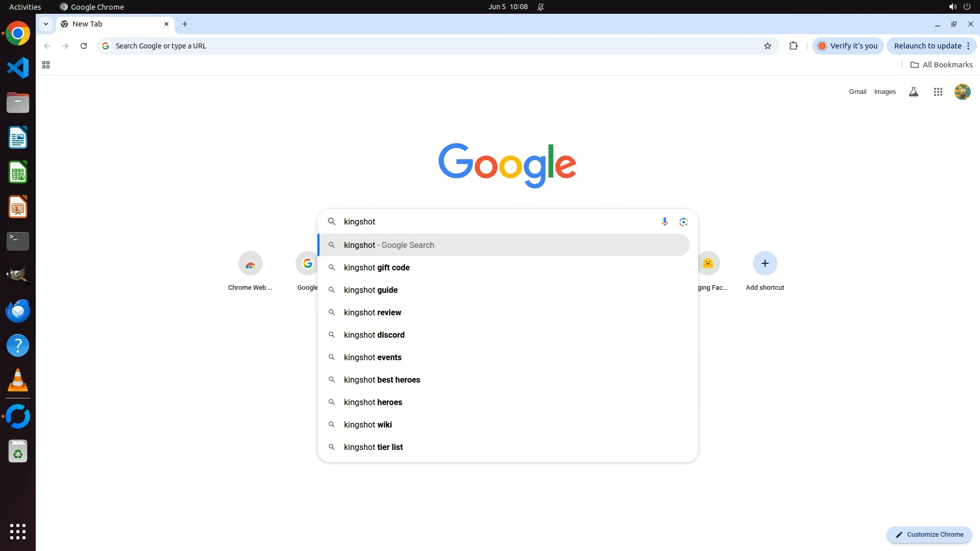Select suggestion kingshot gift code

tap(377, 267)
